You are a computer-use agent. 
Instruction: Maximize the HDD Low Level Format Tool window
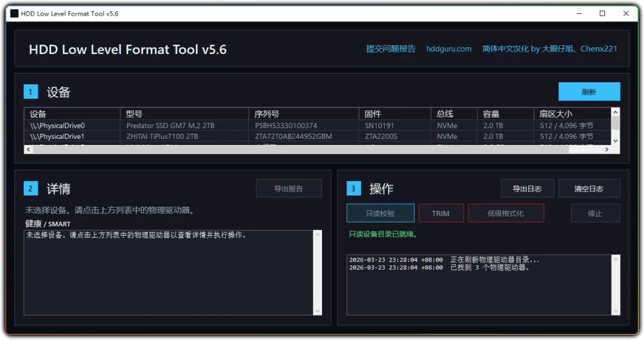[602, 14]
